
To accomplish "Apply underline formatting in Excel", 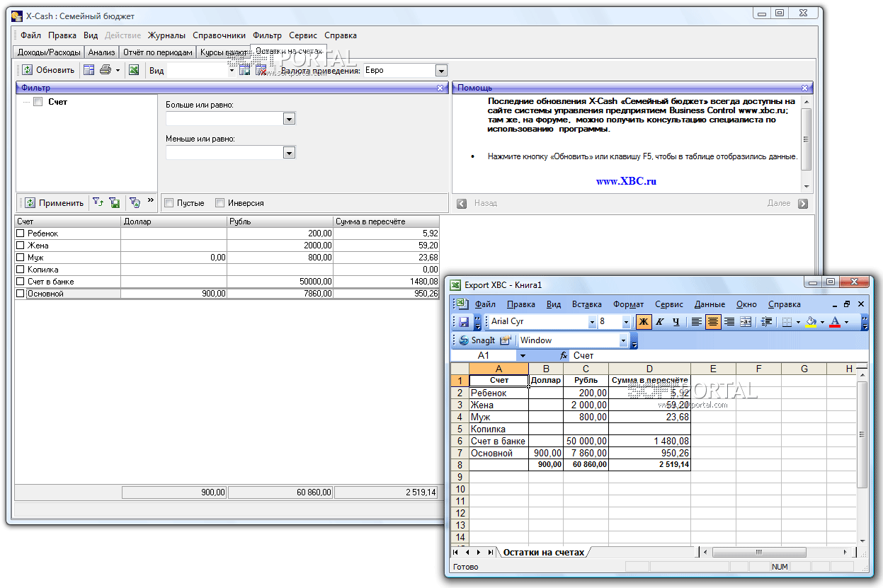I will (x=676, y=322).
